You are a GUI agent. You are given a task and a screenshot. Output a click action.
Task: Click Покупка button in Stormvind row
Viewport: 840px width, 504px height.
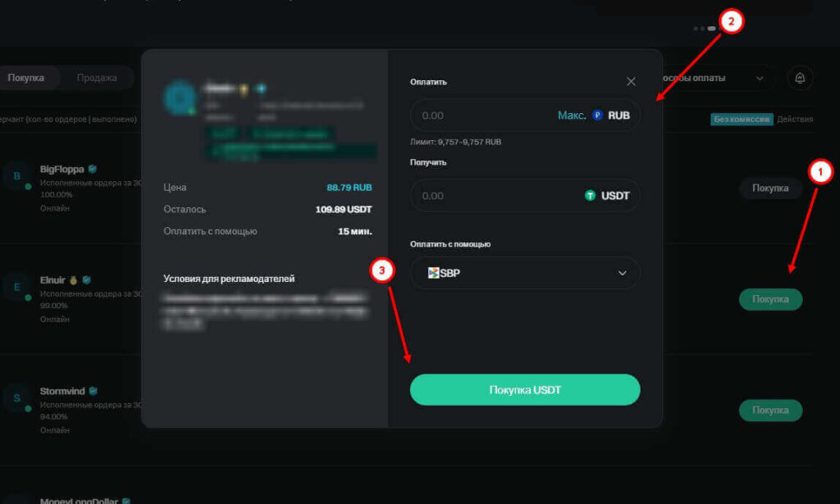(770, 410)
